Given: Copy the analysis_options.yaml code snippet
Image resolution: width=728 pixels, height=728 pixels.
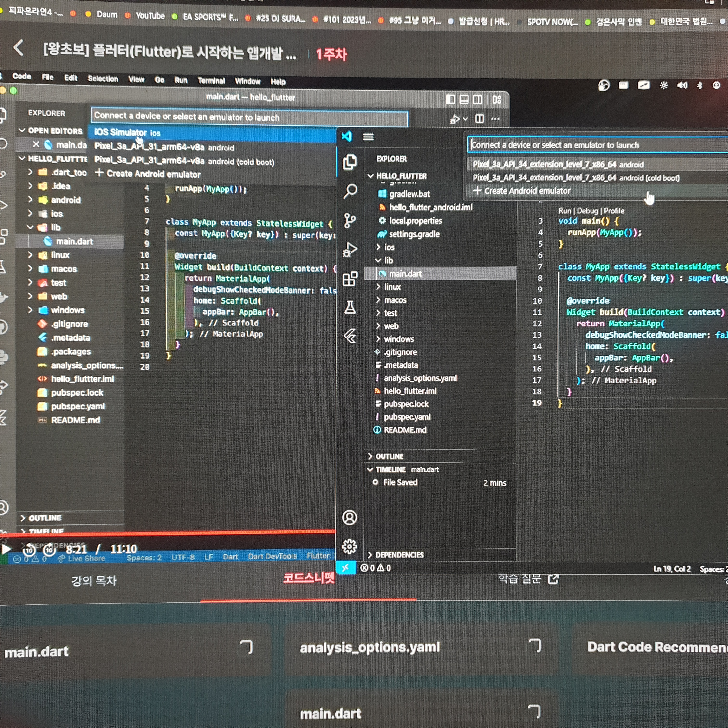Looking at the screenshot, I should pos(535,645).
